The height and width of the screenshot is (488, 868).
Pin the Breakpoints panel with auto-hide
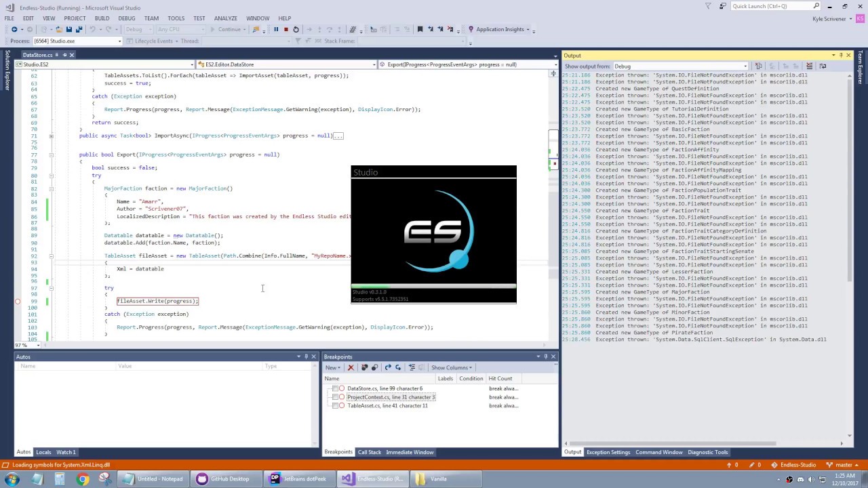click(545, 357)
